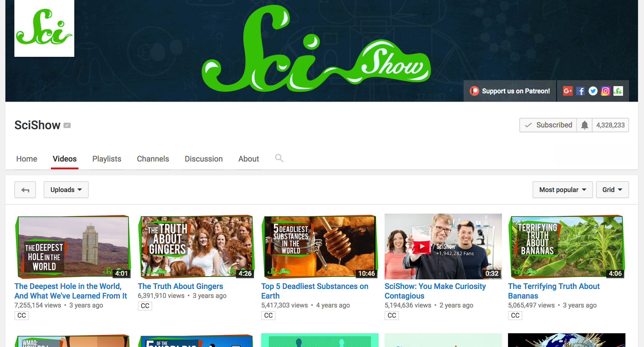
Task: Open the Twitter bird icon link
Action: click(593, 91)
